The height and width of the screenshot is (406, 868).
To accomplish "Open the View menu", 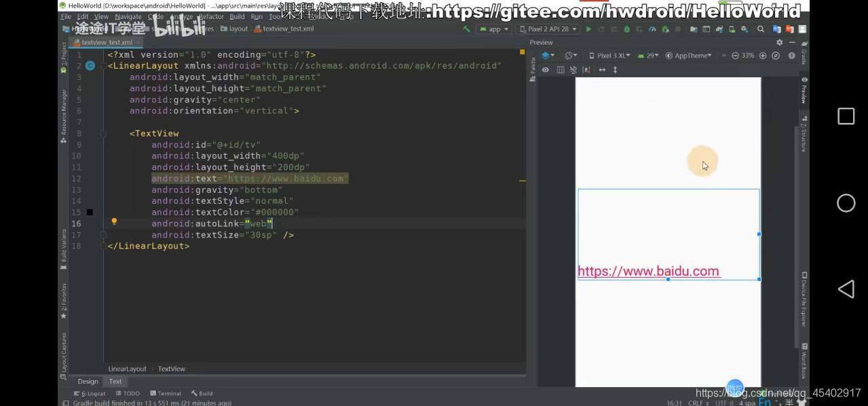I will [x=101, y=16].
